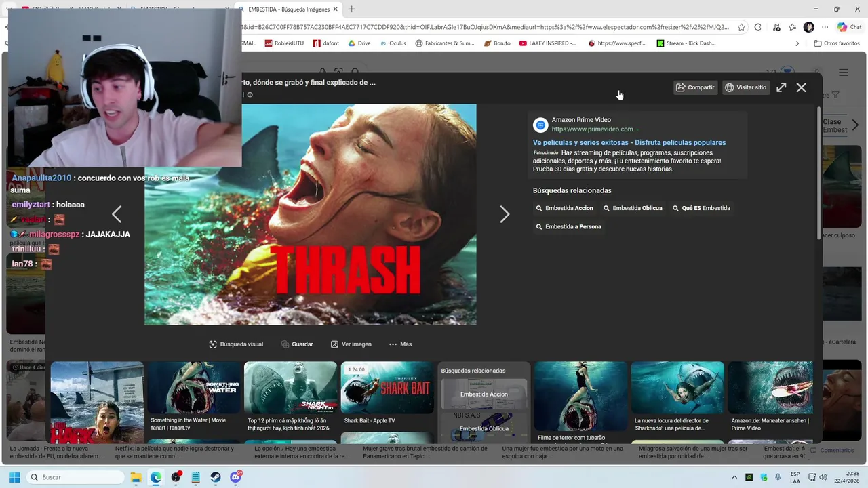Open the Stream - Kick Dash bookmark
868x488 pixels.
[686, 43]
